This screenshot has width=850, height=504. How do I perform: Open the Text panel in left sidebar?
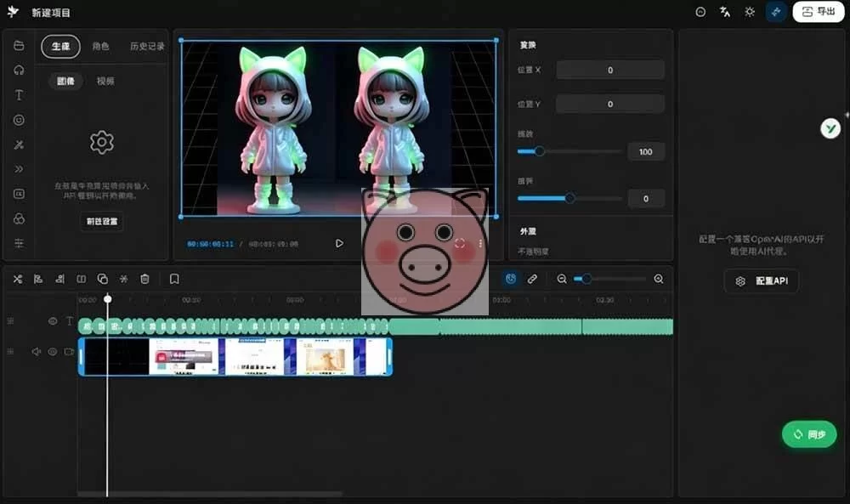click(19, 95)
